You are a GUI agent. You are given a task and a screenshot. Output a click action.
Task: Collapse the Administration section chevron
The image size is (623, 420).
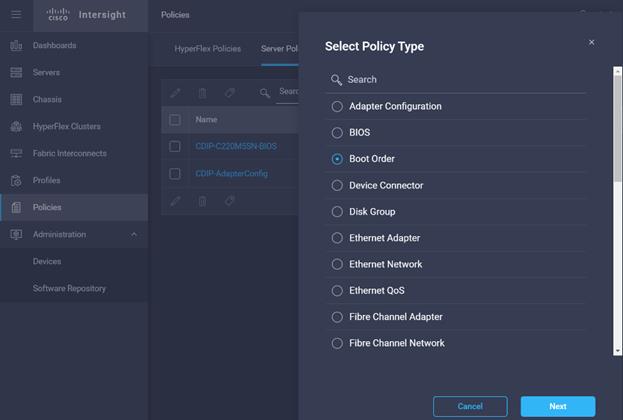[x=134, y=234]
